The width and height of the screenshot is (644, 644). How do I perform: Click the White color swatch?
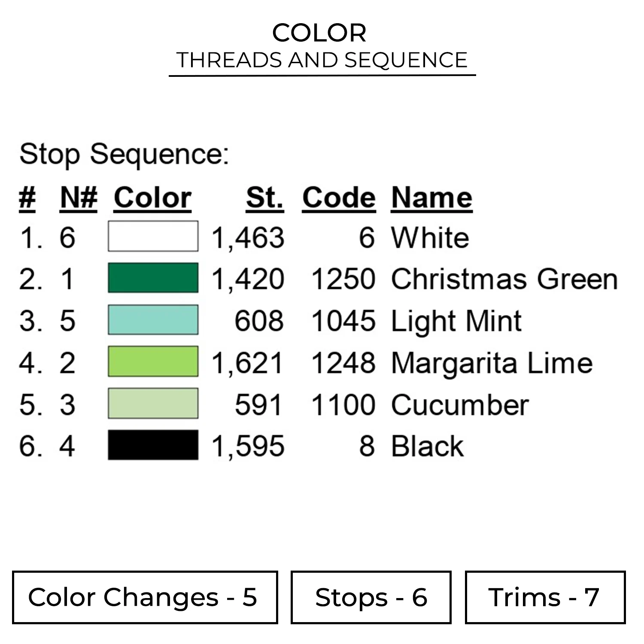point(153,236)
